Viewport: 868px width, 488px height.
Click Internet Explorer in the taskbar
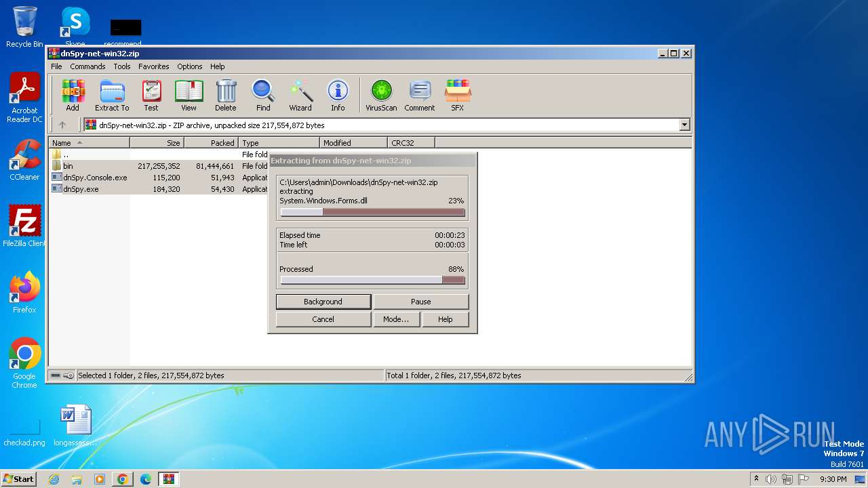tap(54, 479)
